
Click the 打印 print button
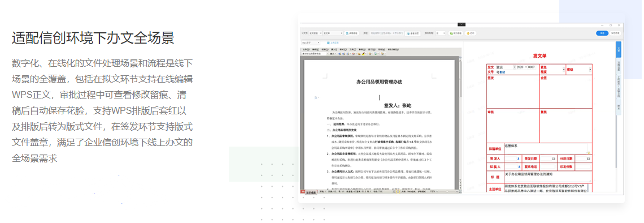(471, 33)
